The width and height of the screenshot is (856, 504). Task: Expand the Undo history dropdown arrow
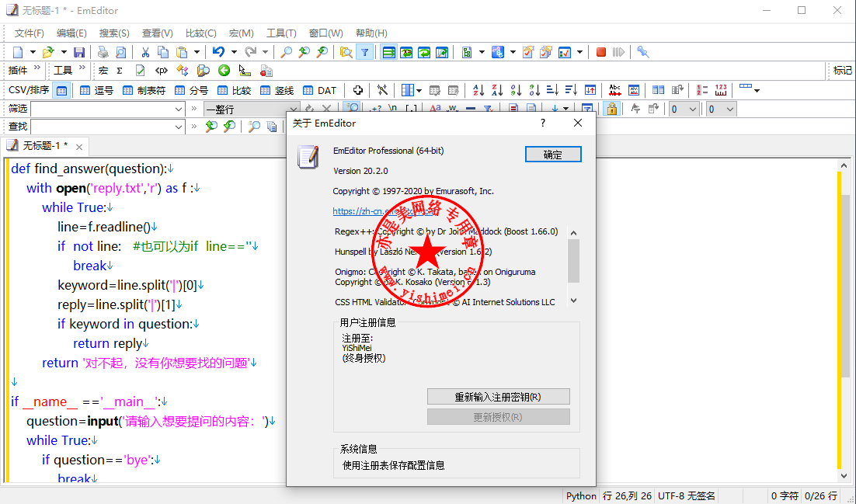point(234,53)
